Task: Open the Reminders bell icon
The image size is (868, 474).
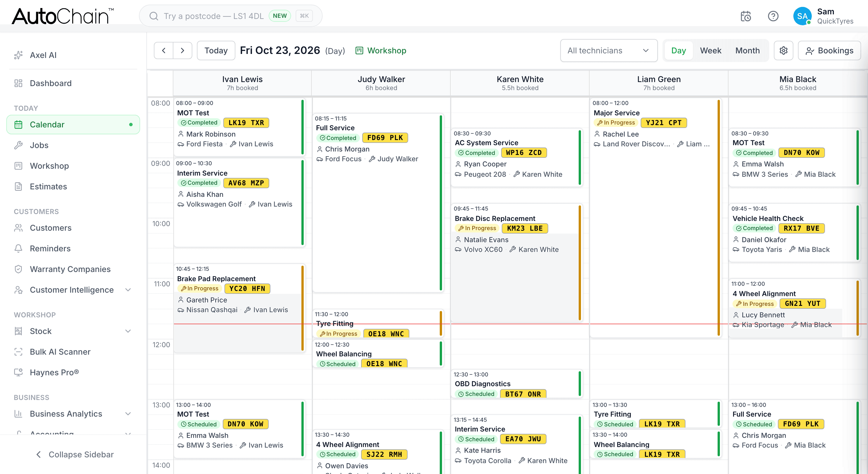Action: [18, 248]
